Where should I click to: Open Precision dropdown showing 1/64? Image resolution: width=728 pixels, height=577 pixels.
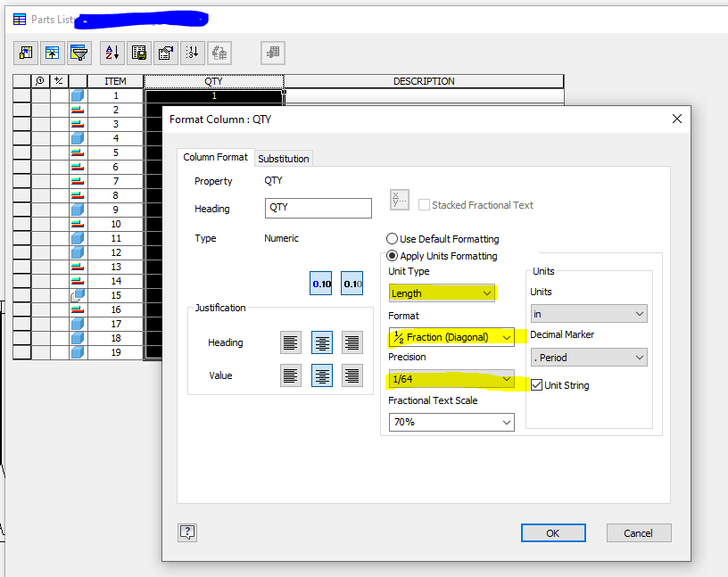[x=451, y=379]
